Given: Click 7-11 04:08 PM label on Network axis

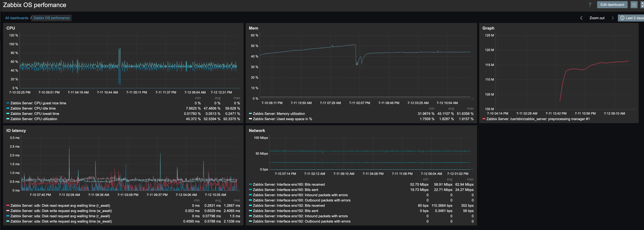Looking at the screenshot, I should (x=373, y=174).
